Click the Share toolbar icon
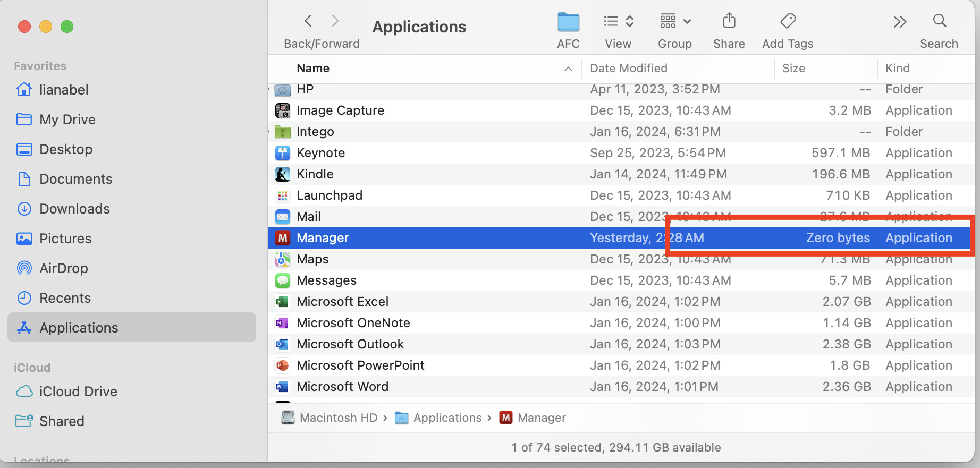 729,21
